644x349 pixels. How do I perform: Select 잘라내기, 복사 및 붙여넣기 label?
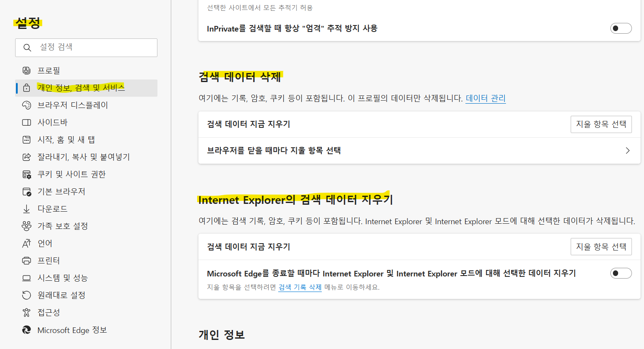[84, 157]
